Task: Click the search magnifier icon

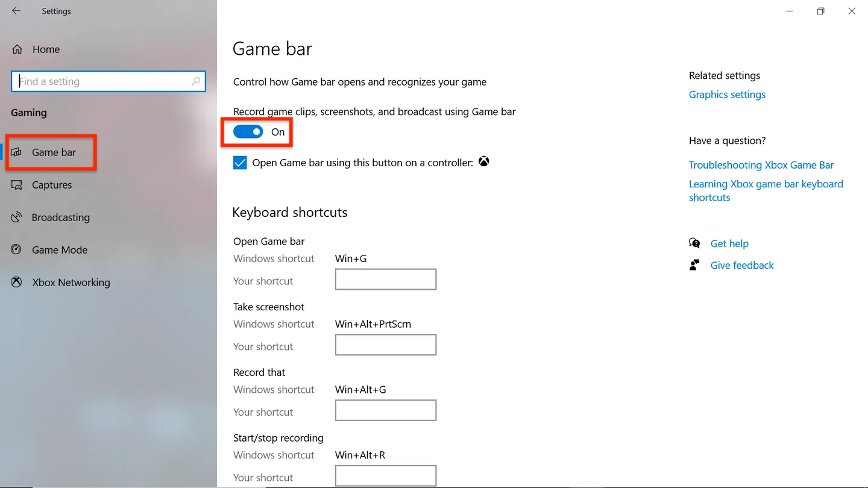Action: 196,81
